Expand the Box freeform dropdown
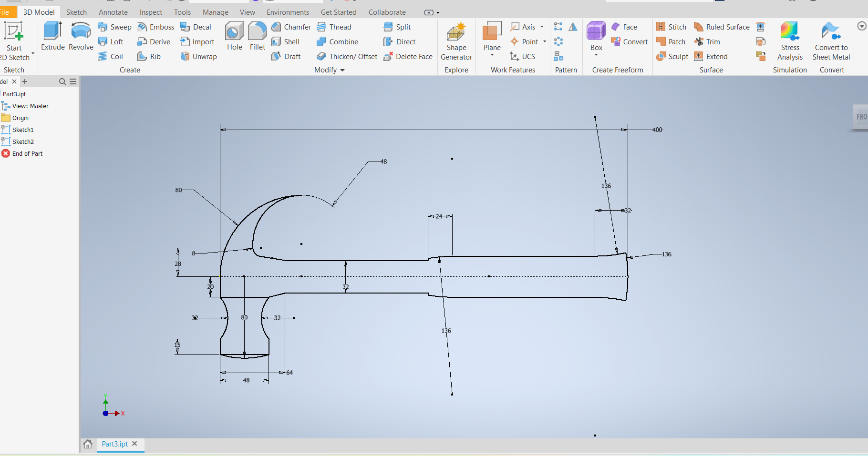The width and height of the screenshot is (868, 456). pyautogui.click(x=596, y=55)
